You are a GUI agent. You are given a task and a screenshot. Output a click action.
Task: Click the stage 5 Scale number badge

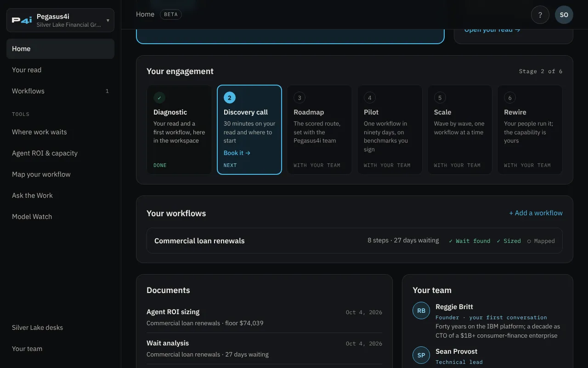click(x=440, y=98)
